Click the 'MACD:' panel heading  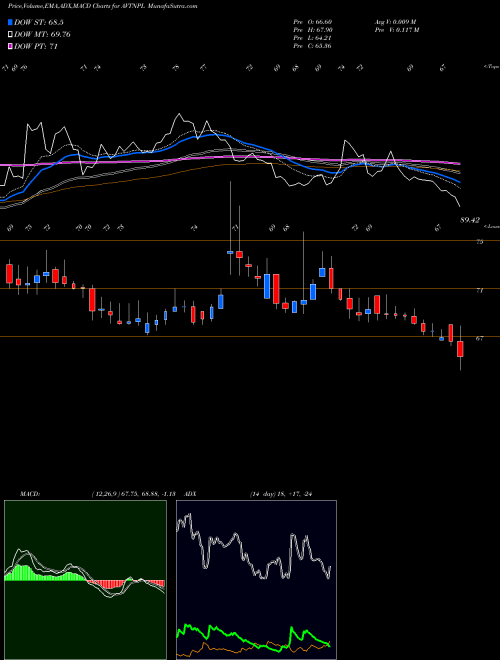[29, 494]
